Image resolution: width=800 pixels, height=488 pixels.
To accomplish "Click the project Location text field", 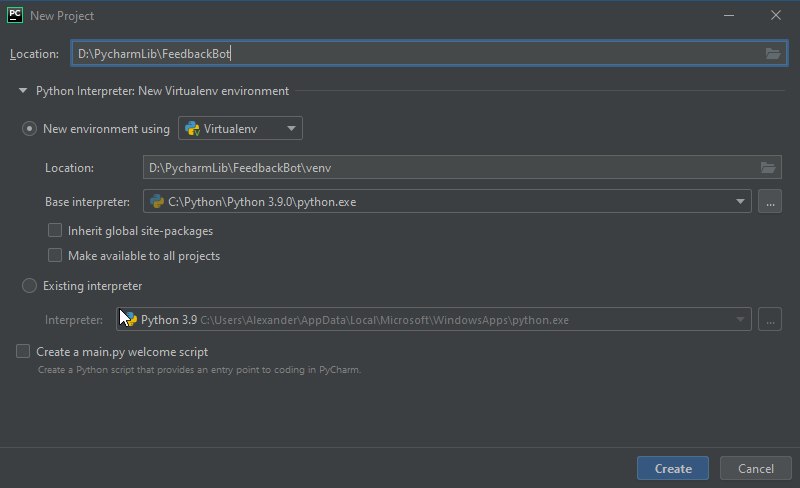I will pyautogui.click(x=429, y=54).
